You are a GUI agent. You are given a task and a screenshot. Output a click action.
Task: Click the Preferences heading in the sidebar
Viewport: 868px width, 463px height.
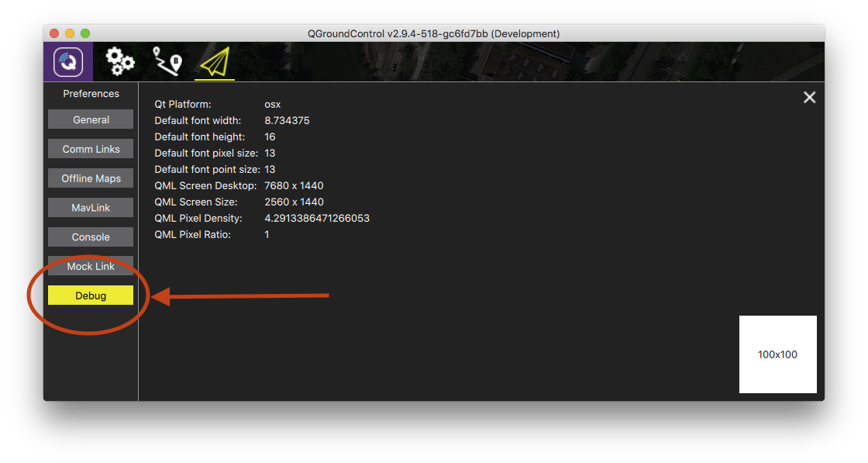click(91, 94)
